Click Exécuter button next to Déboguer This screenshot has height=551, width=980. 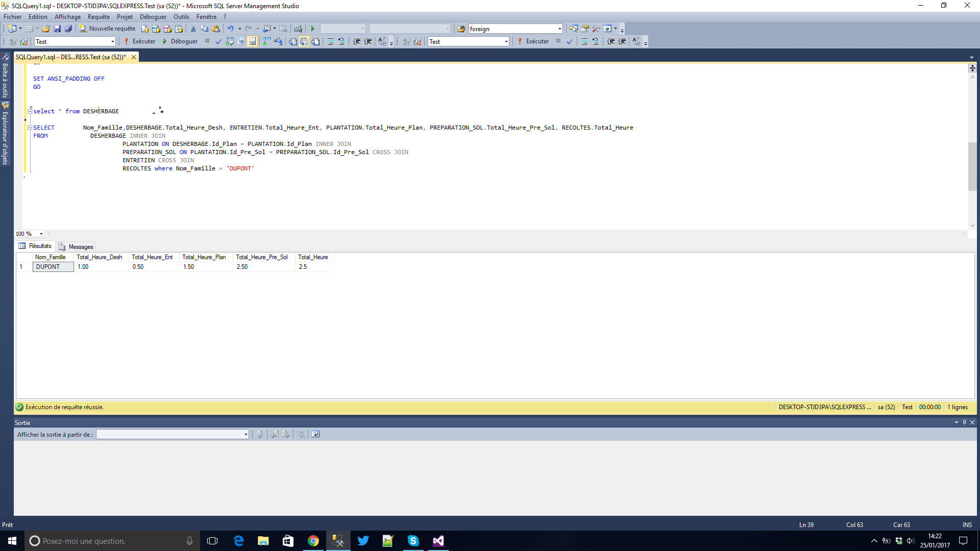139,42
